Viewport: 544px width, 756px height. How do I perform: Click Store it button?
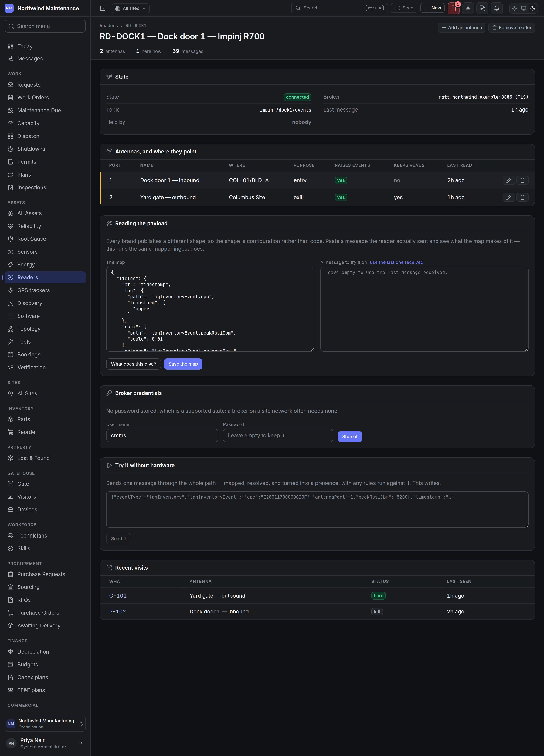[x=350, y=436]
